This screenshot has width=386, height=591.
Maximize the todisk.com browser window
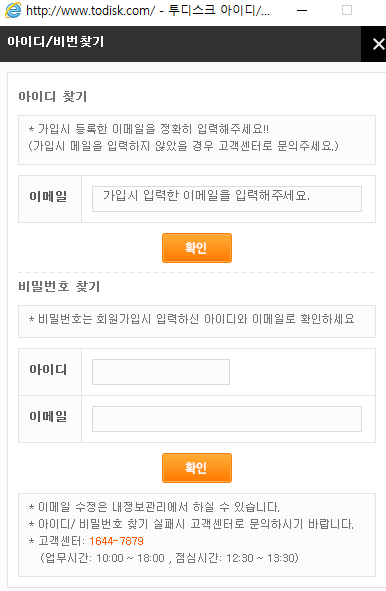(x=347, y=10)
